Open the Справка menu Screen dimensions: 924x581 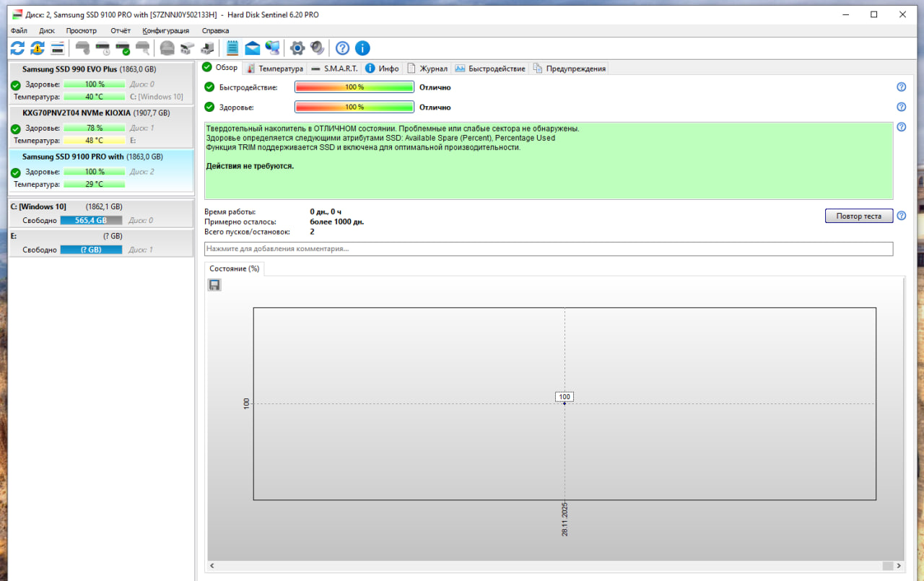tap(215, 31)
